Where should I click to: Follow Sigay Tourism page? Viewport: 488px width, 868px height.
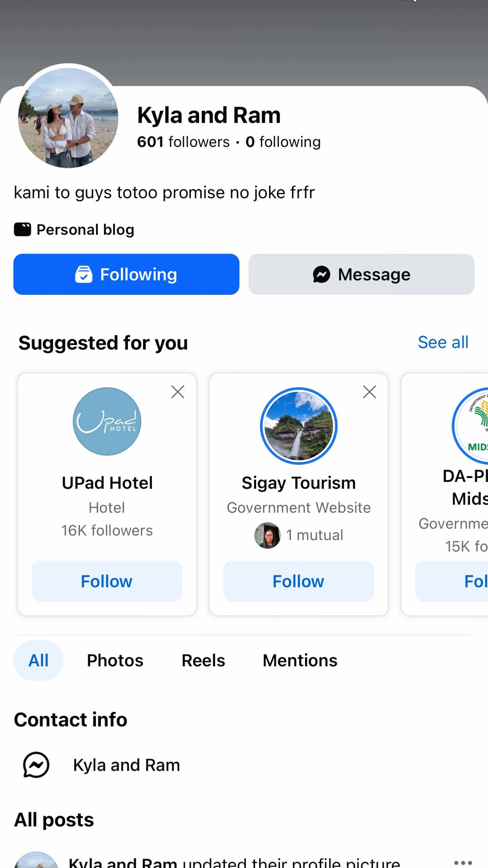click(299, 581)
